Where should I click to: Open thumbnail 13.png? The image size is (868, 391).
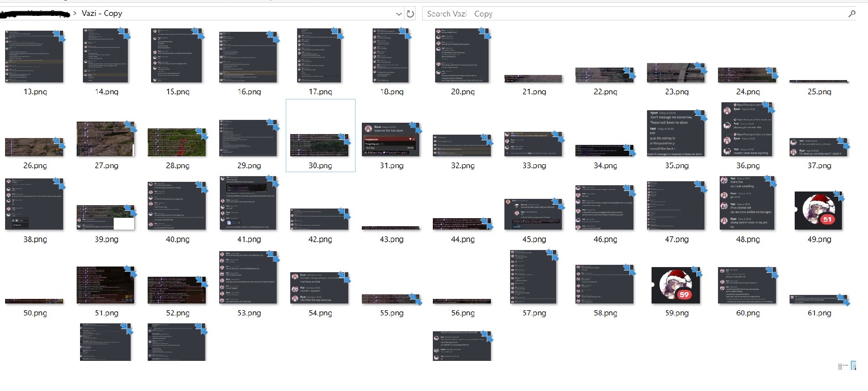point(34,56)
